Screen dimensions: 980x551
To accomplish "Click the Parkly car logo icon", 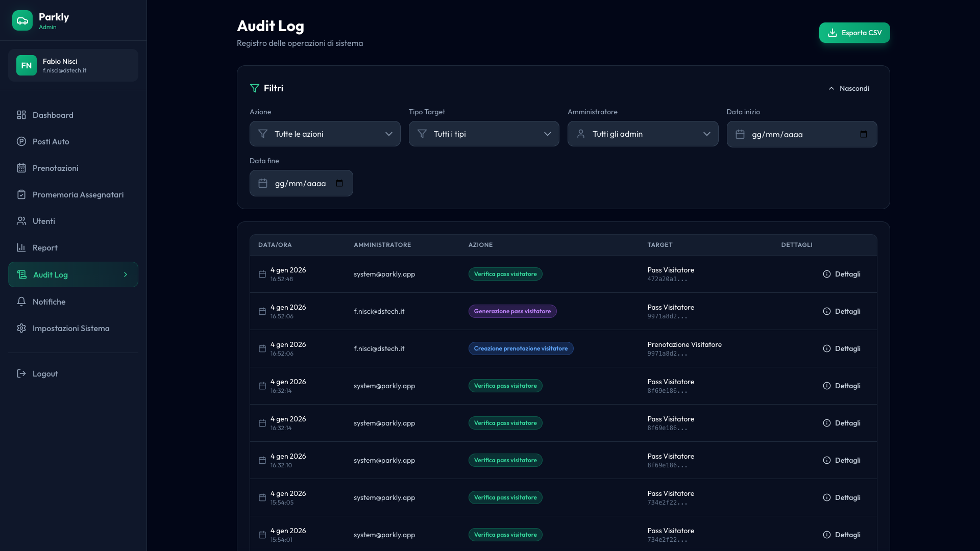I will tap(22, 20).
